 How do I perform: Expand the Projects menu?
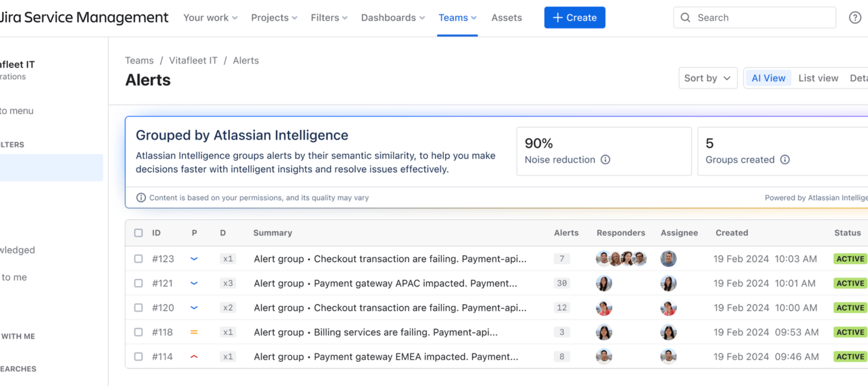tap(273, 18)
